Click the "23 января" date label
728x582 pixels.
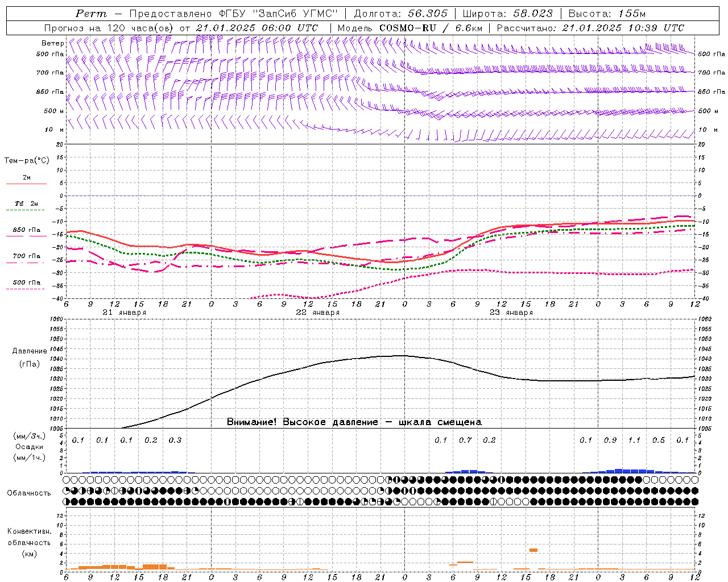[511, 313]
